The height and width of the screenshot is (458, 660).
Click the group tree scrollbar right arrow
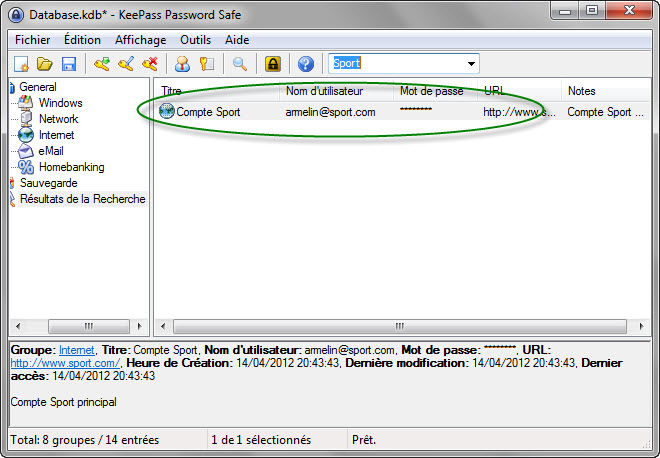pyautogui.click(x=140, y=326)
